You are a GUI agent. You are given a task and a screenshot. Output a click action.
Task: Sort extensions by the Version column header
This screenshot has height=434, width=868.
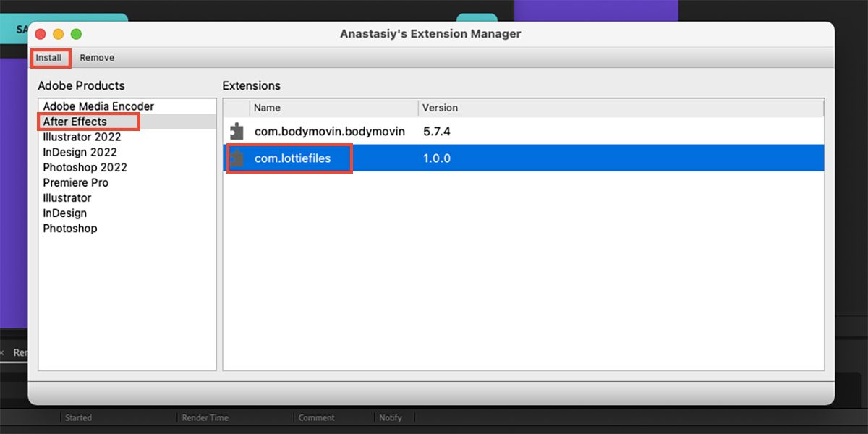pyautogui.click(x=621, y=108)
